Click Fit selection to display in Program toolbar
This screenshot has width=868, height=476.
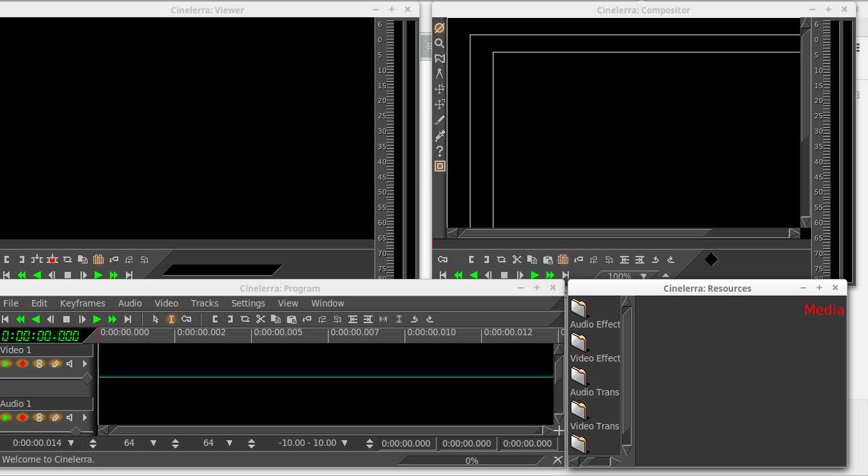pyautogui.click(x=384, y=319)
